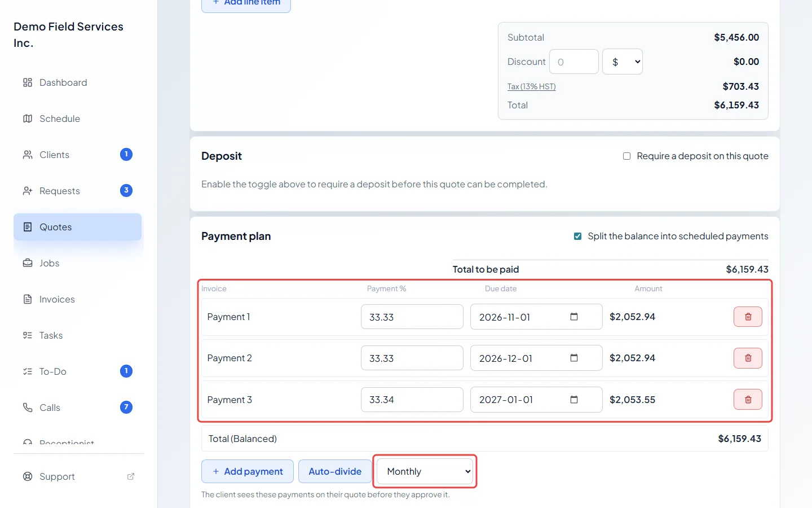
Task: Click the Add payment button
Action: (x=248, y=471)
